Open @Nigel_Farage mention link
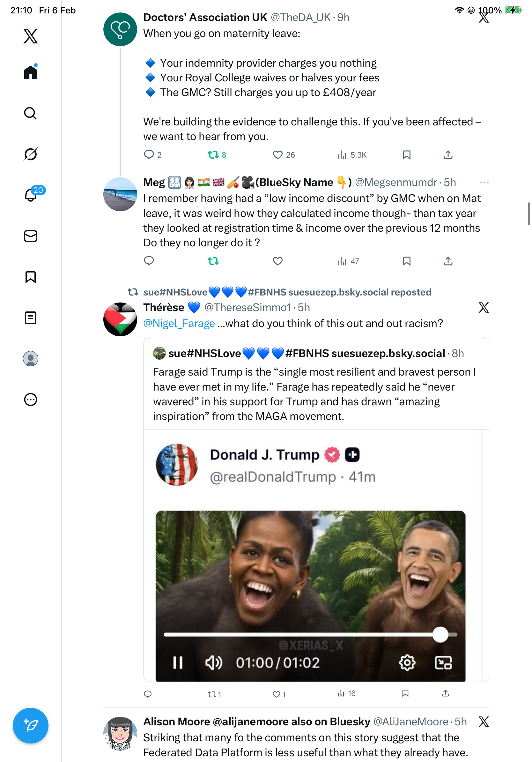The width and height of the screenshot is (532, 762). (179, 323)
